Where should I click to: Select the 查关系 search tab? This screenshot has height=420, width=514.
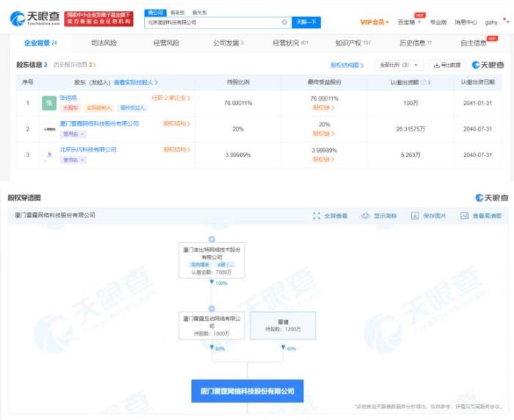[x=199, y=12]
